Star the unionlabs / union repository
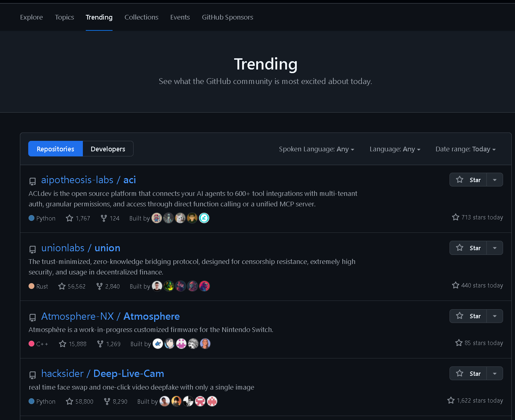 [x=468, y=248]
